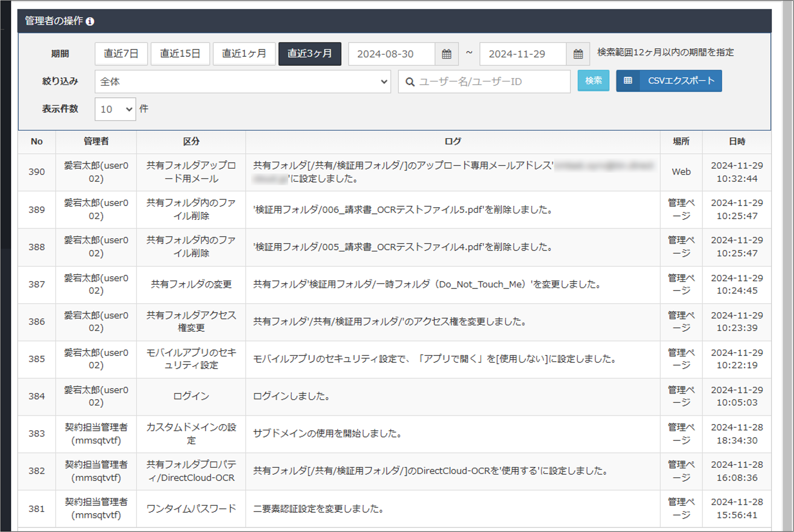Click the 共有フォルダプロパティ/DirectCloud-OCR category cell
Screen dimensions: 794x532
pos(191,471)
